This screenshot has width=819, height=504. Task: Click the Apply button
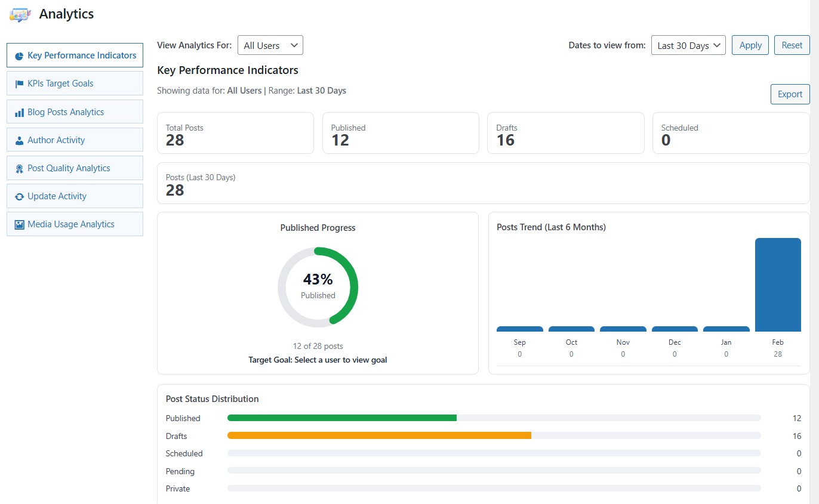[750, 45]
